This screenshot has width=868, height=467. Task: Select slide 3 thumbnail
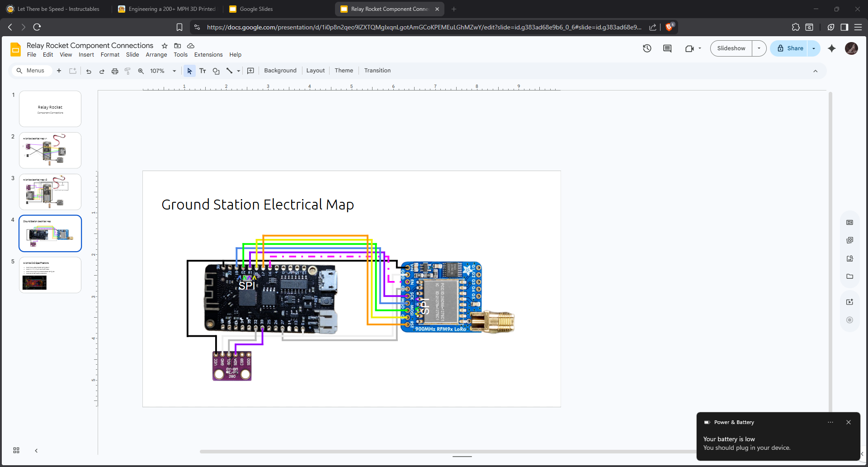pos(50,192)
